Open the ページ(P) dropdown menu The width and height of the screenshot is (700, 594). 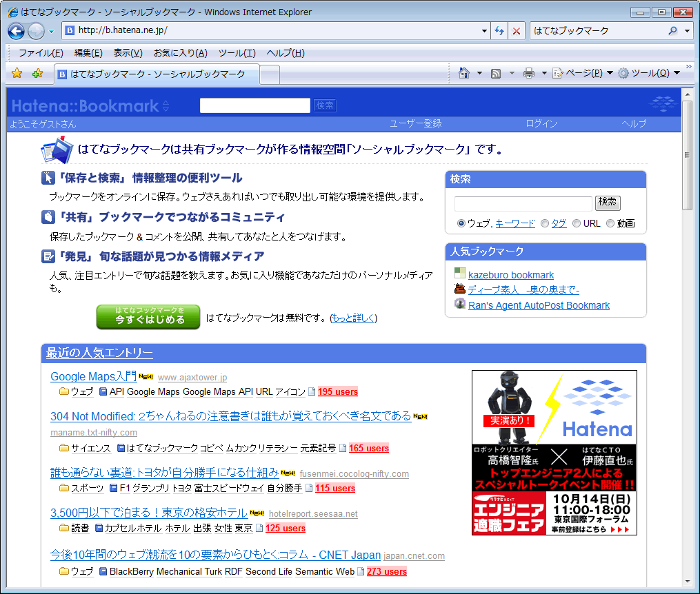(x=583, y=73)
